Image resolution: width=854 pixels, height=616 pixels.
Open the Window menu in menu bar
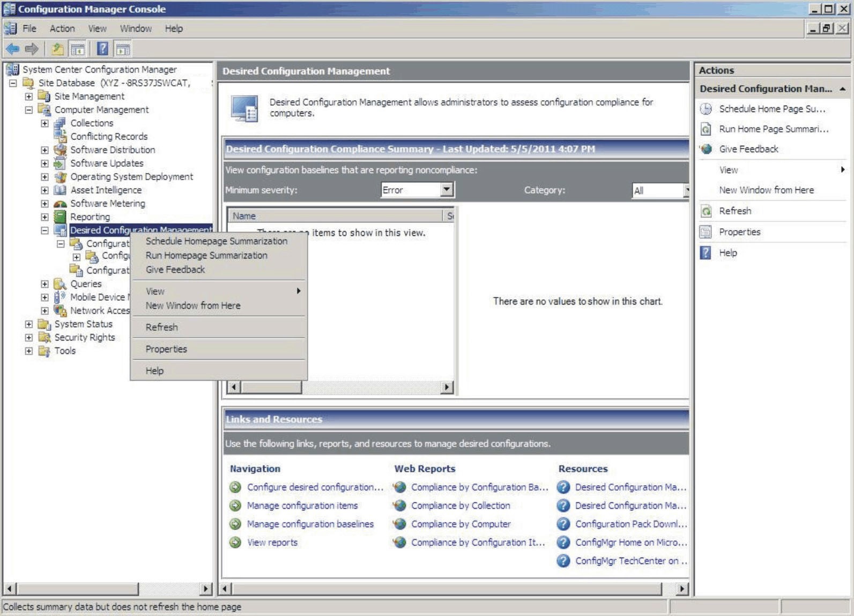point(136,28)
